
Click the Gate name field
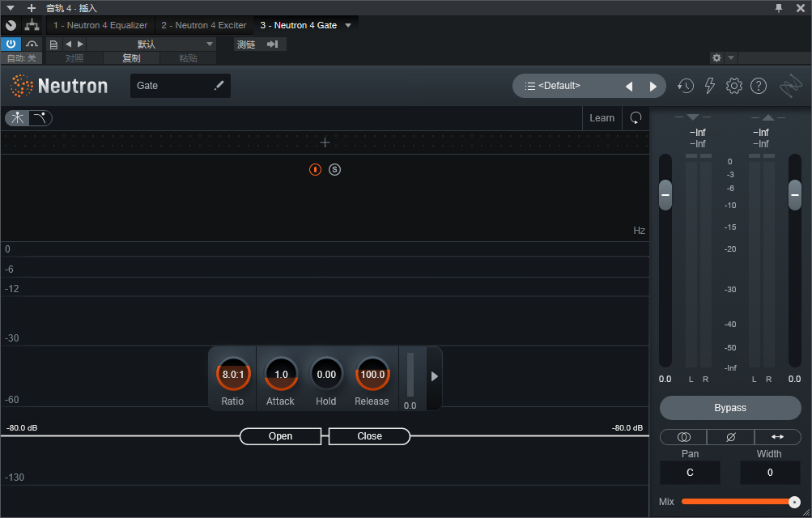[x=181, y=85]
